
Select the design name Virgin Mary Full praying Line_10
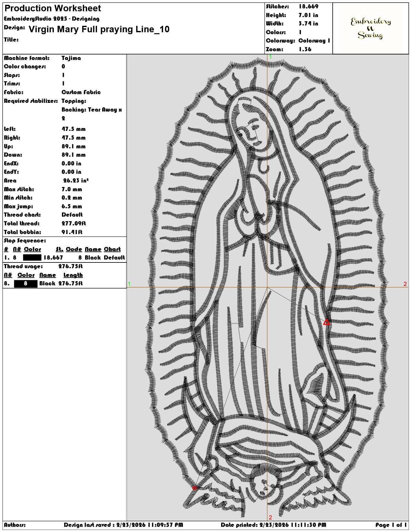99,29
